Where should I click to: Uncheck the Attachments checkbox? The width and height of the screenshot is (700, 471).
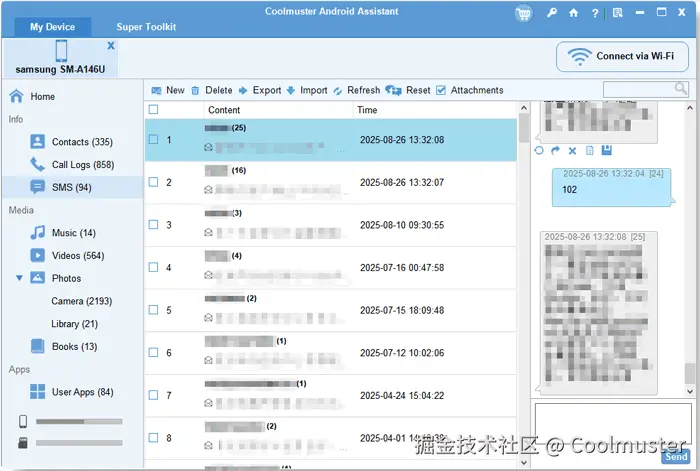(441, 90)
